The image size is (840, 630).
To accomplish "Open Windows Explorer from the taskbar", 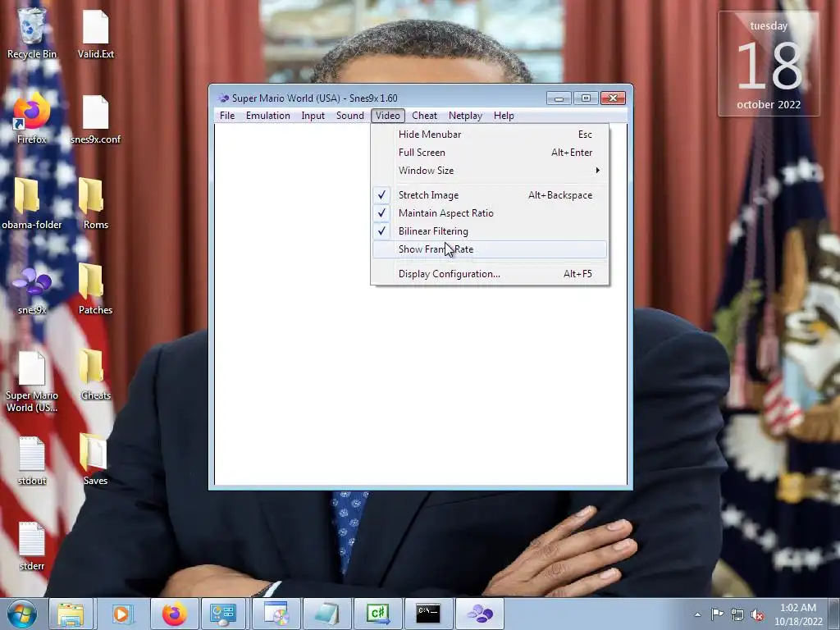I will click(71, 614).
